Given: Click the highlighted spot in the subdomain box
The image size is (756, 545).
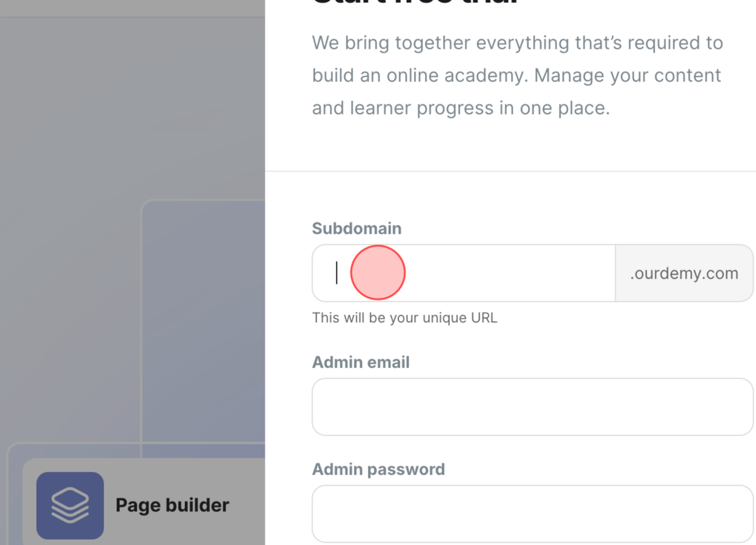Looking at the screenshot, I should click(x=378, y=272).
